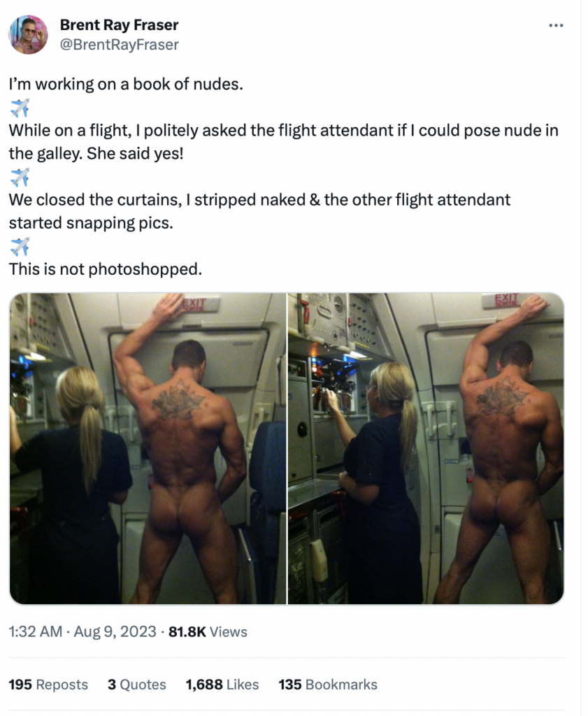Image resolution: width=588 pixels, height=716 pixels.
Task: Open the Brent Ray Fraser display name
Action: coord(119,24)
